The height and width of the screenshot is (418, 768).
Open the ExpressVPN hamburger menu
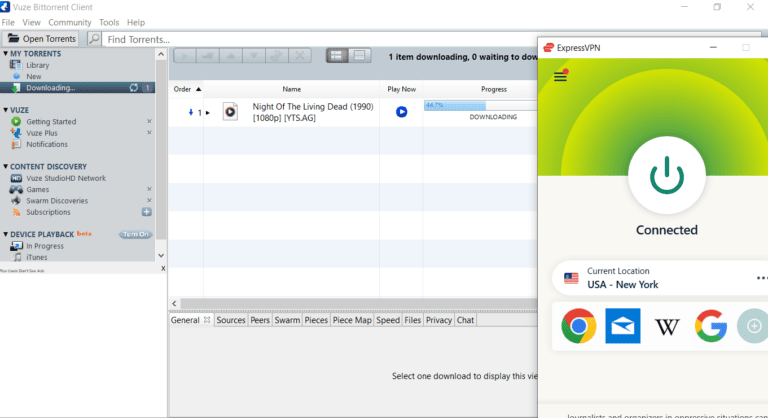point(560,77)
